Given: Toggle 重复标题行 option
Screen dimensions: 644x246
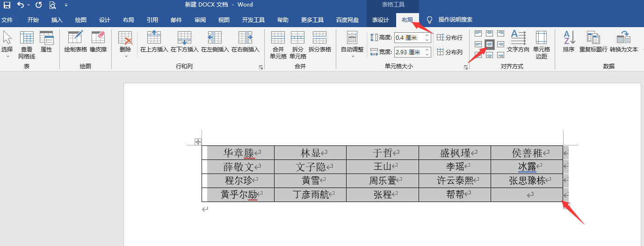Looking at the screenshot, I should point(593,42).
